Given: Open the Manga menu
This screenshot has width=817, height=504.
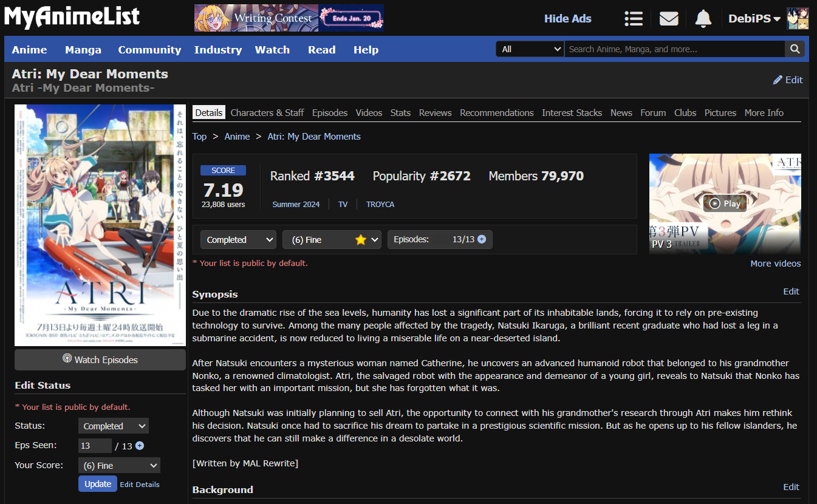Looking at the screenshot, I should pos(83,50).
